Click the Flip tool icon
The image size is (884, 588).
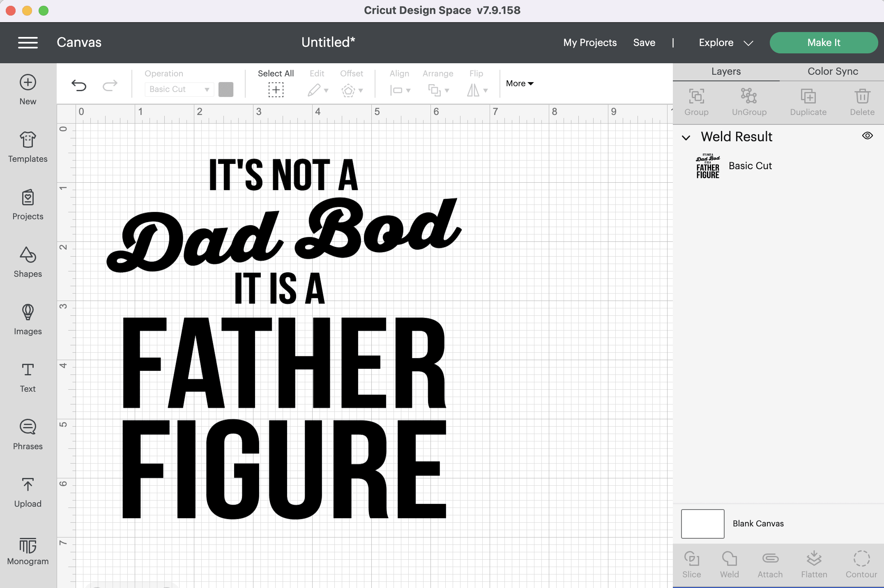[473, 90]
